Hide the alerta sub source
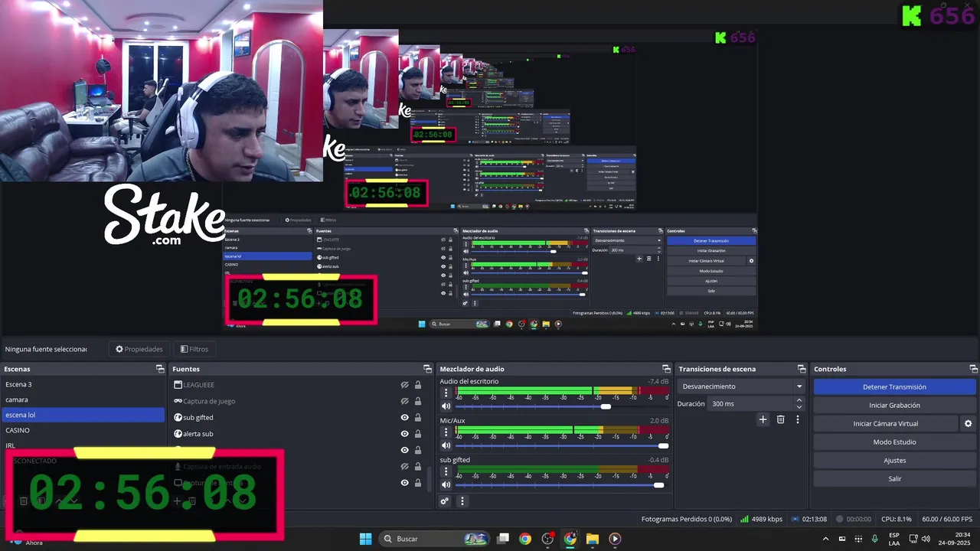This screenshot has width=980, height=551. point(404,434)
